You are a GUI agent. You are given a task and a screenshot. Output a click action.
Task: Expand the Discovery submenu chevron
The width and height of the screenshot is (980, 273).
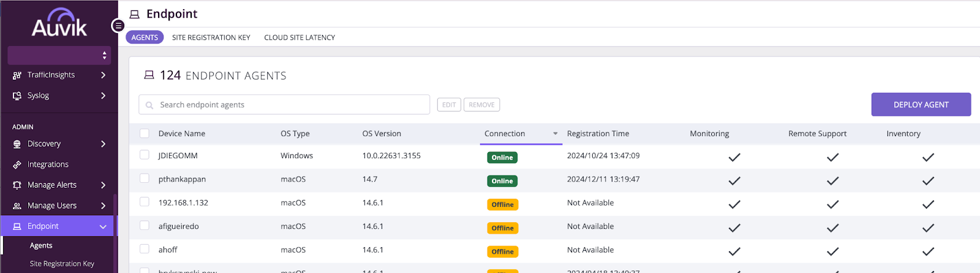[x=103, y=144]
